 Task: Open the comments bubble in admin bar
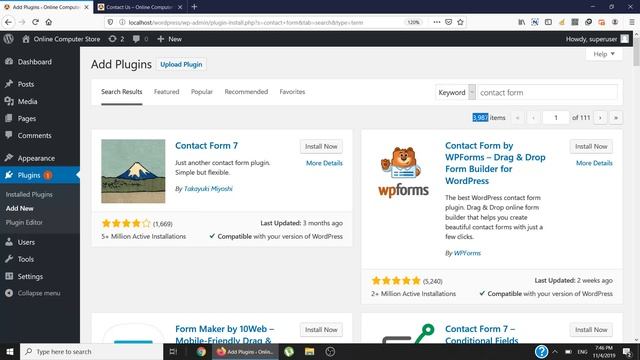140,39
